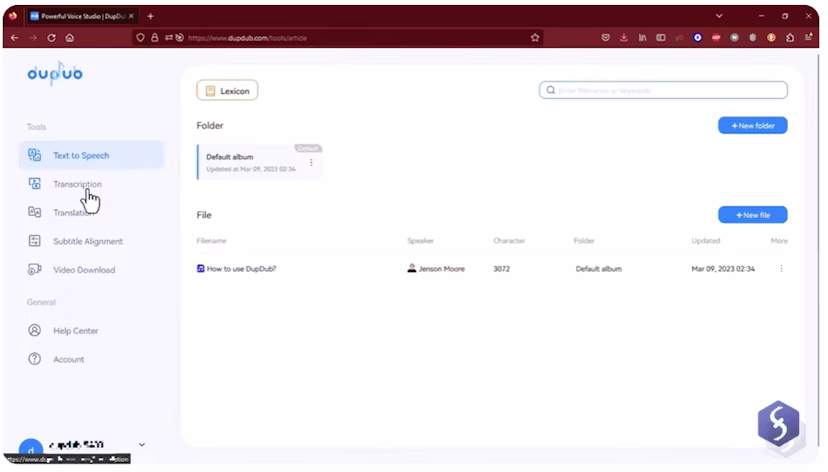This screenshot has width=828, height=472.
Task: Go to the browser home page
Action: [x=70, y=37]
